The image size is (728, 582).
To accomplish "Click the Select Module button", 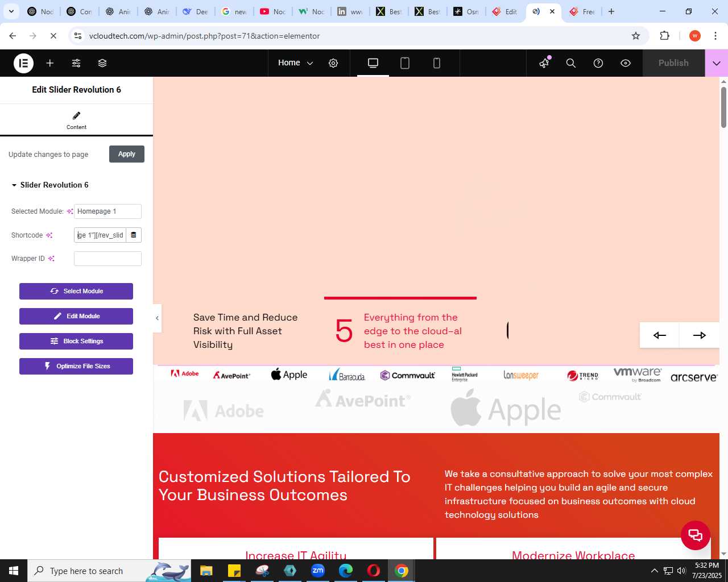I will pos(76,291).
